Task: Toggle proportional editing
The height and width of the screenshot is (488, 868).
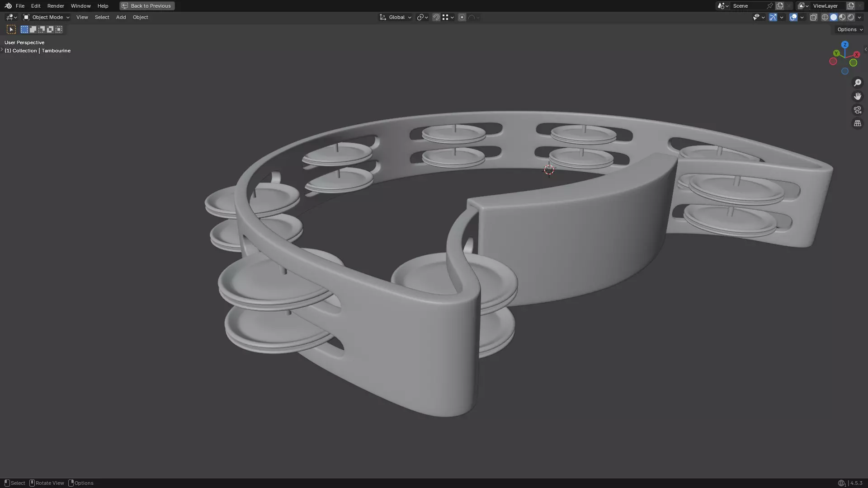Action: click(462, 17)
